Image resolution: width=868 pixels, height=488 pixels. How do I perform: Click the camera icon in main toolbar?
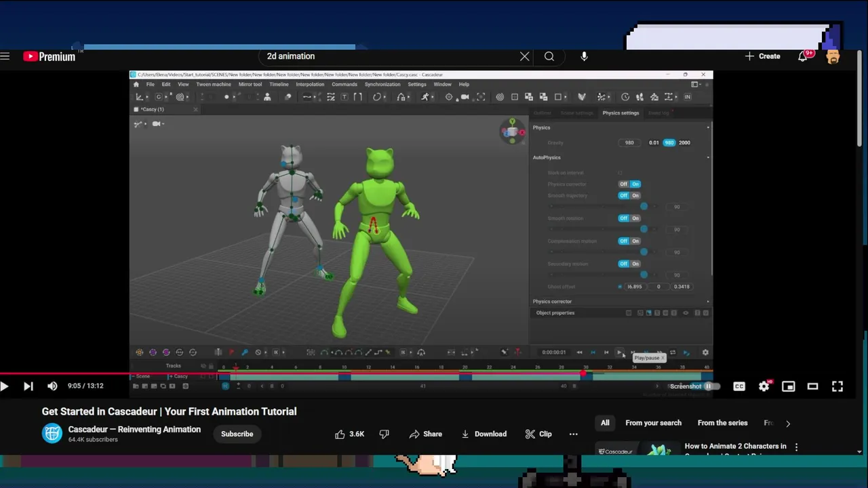(x=465, y=97)
